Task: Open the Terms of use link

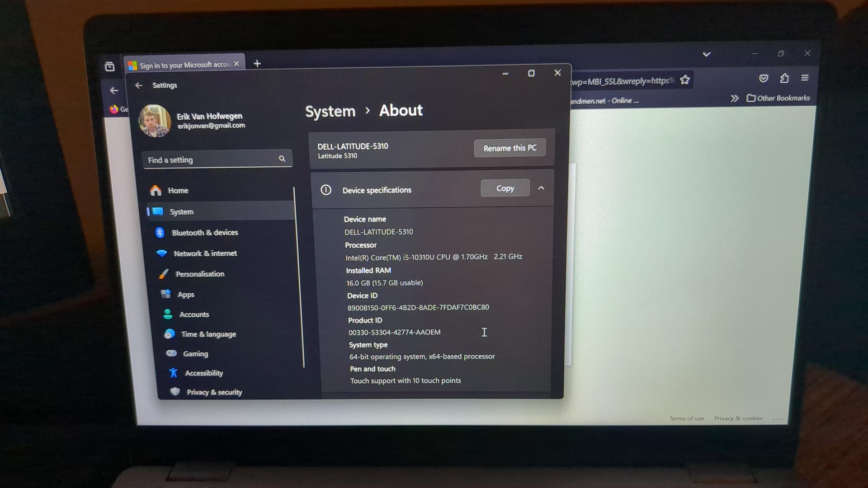Action: click(687, 418)
